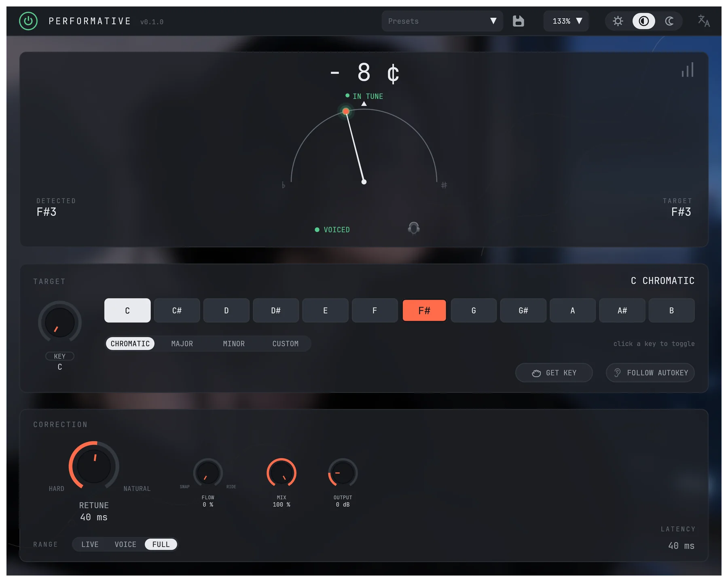Click the 40 ms latency value
Image resolution: width=728 pixels, height=582 pixels.
pyautogui.click(x=681, y=546)
